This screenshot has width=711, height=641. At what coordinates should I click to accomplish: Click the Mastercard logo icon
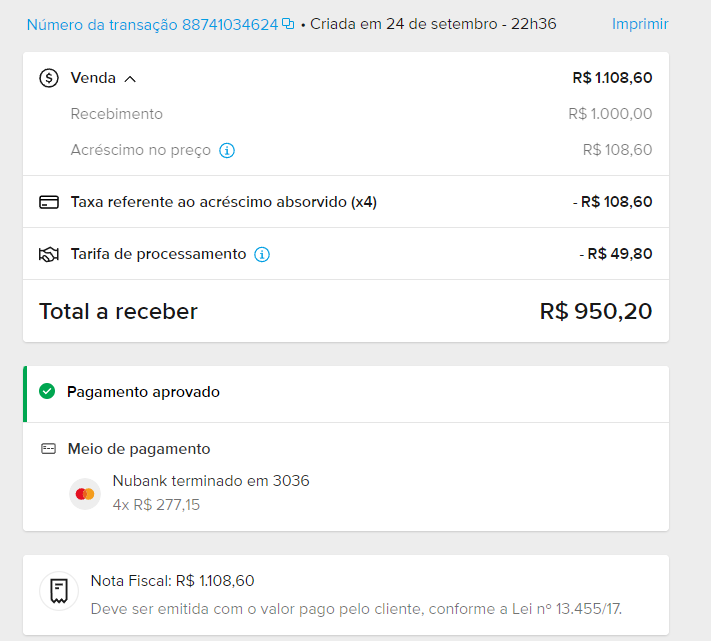[85, 493]
